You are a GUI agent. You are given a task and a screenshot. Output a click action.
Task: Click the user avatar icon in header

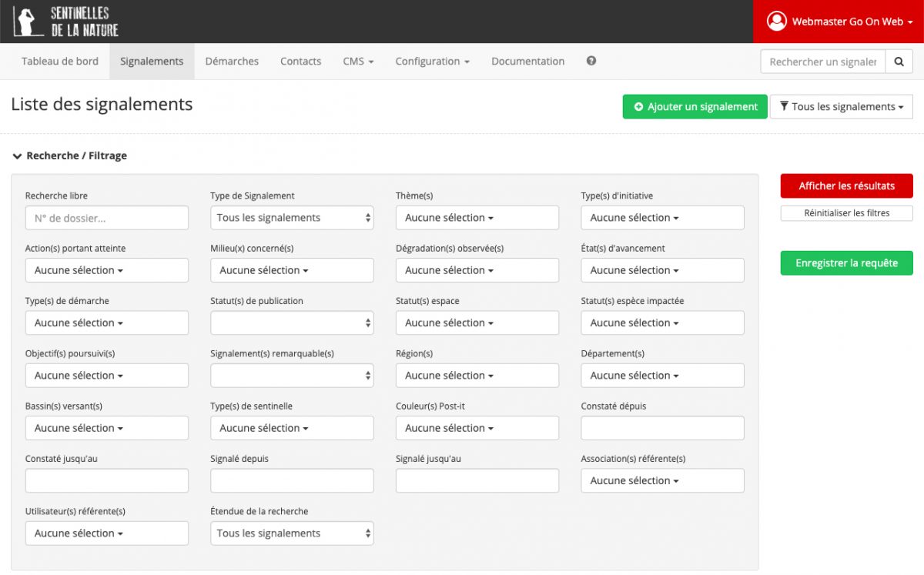tap(776, 22)
